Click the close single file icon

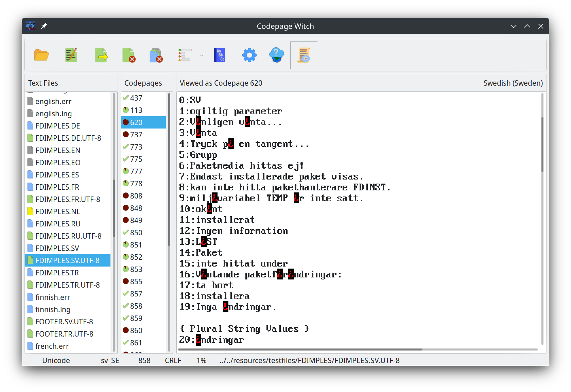129,55
